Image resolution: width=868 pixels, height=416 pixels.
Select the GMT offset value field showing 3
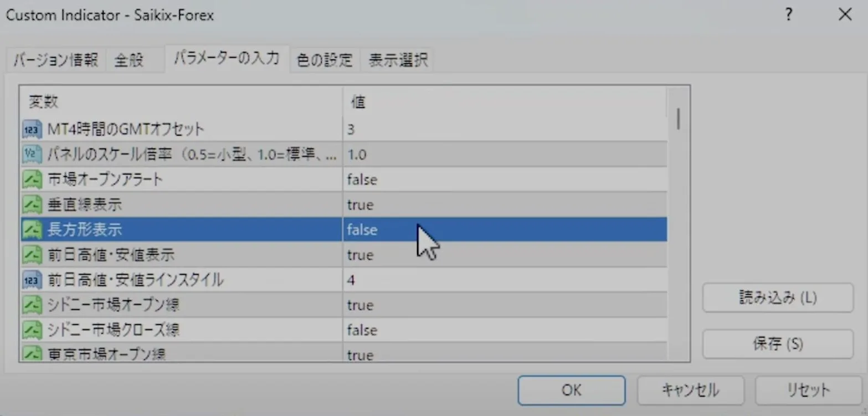point(504,130)
